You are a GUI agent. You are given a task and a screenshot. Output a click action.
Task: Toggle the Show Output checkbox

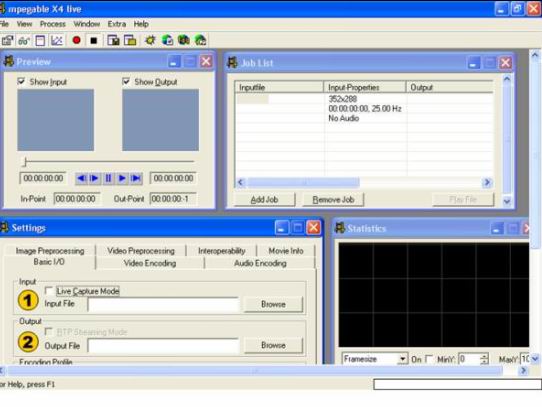coord(126,81)
